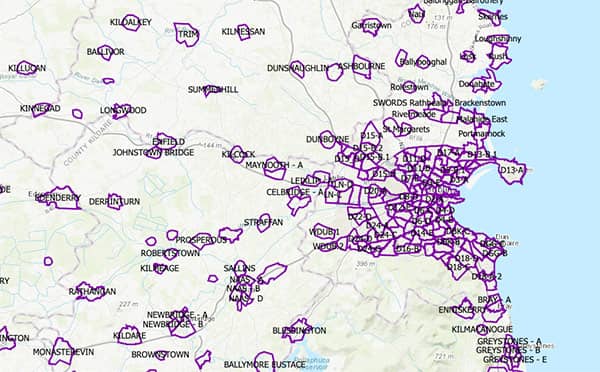
Task: Click the KILCOCK region outline
Action: click(238, 154)
